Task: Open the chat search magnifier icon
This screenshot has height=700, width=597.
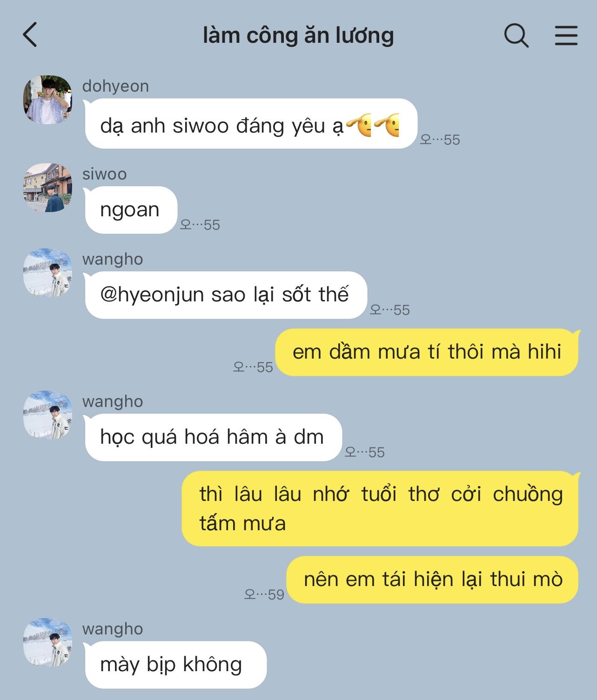Action: tap(517, 35)
